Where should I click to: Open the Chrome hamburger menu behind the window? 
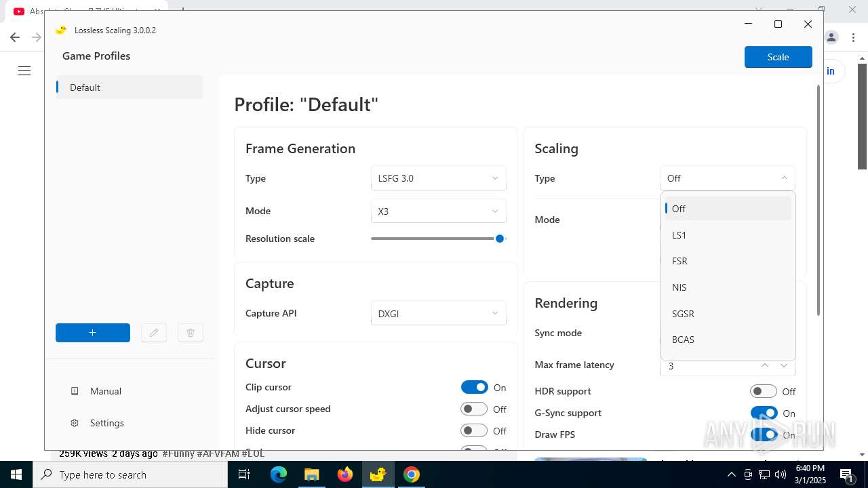24,71
